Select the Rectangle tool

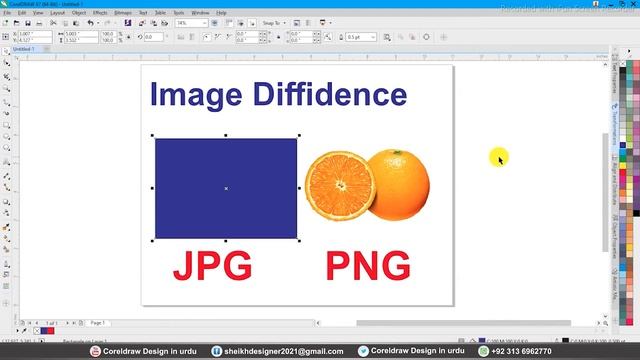pyautogui.click(x=6, y=125)
